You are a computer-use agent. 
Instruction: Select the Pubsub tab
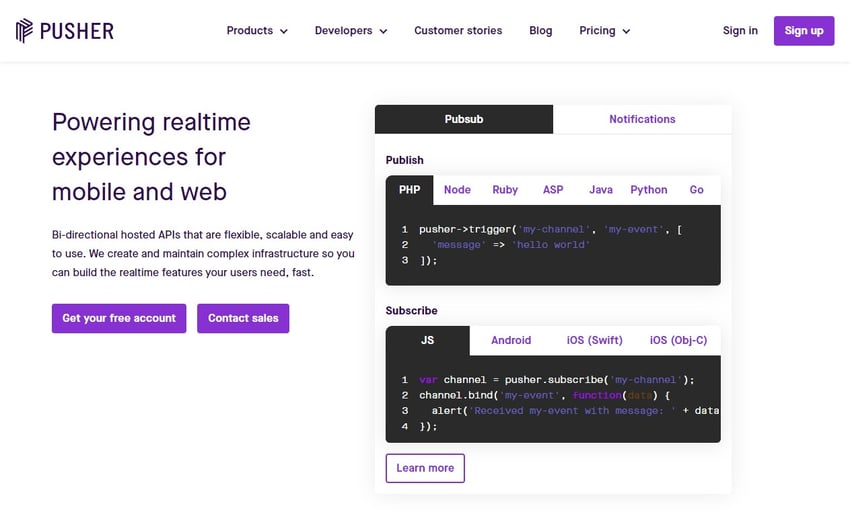coord(463,119)
